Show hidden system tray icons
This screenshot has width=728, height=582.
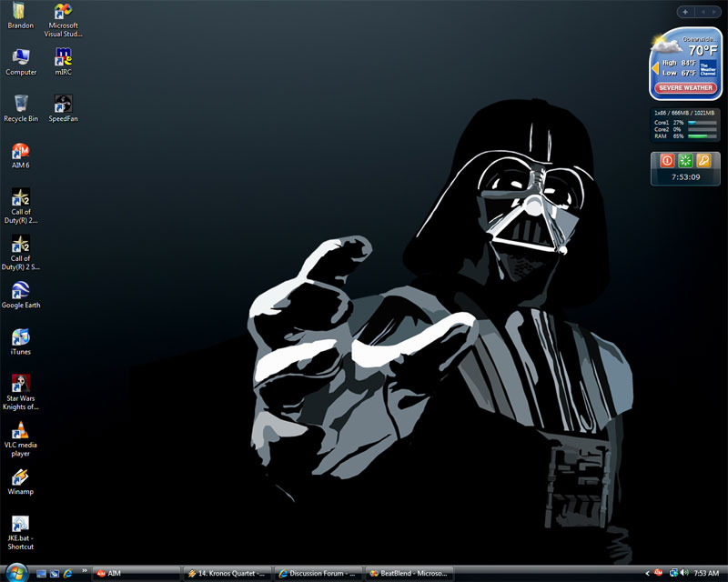[x=647, y=574]
